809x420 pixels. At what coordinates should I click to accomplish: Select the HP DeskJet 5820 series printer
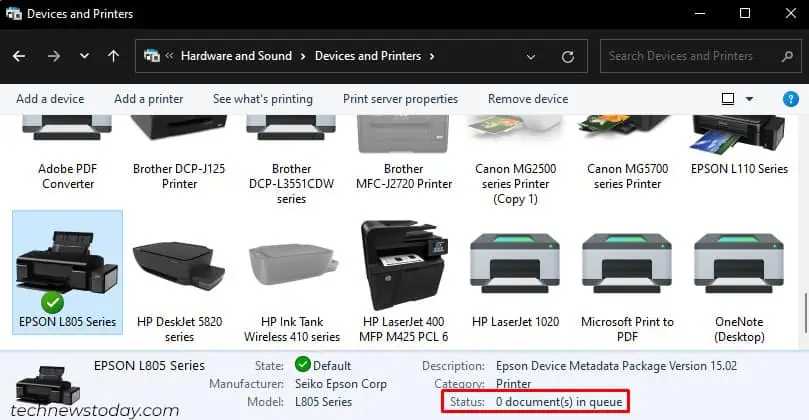click(x=179, y=268)
